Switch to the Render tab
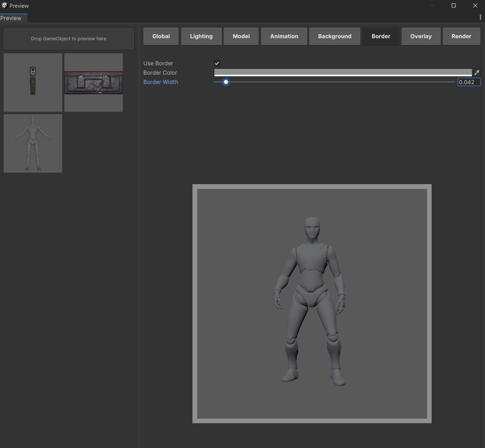The image size is (485, 448). pyautogui.click(x=461, y=36)
